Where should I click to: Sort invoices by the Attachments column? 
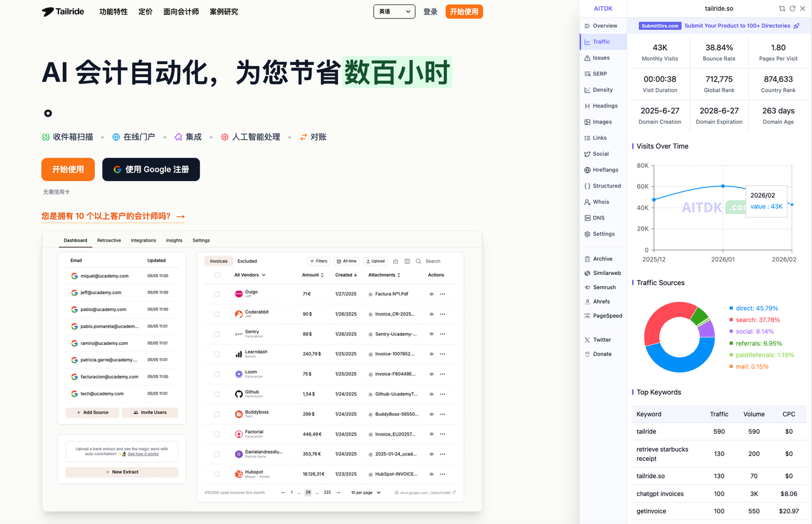pos(385,275)
